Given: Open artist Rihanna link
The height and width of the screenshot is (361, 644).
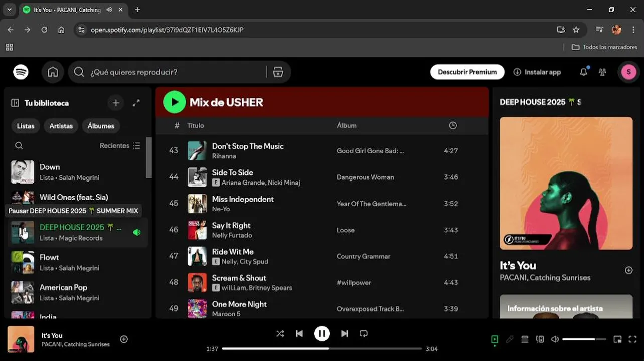Looking at the screenshot, I should click(224, 156).
